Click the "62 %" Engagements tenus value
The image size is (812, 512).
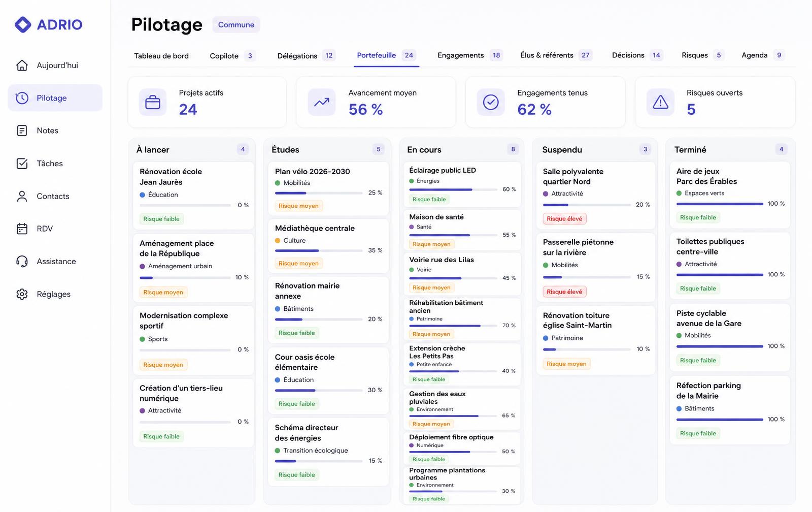[534, 110]
